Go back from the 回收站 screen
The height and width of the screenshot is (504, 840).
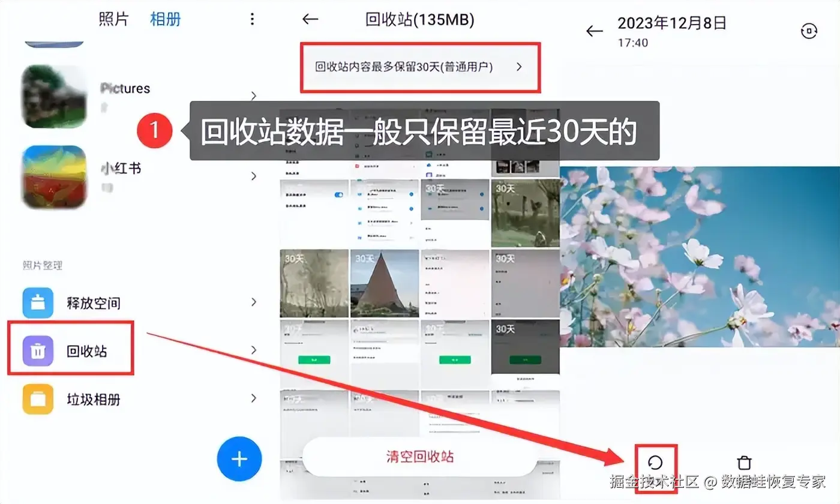[x=310, y=20]
